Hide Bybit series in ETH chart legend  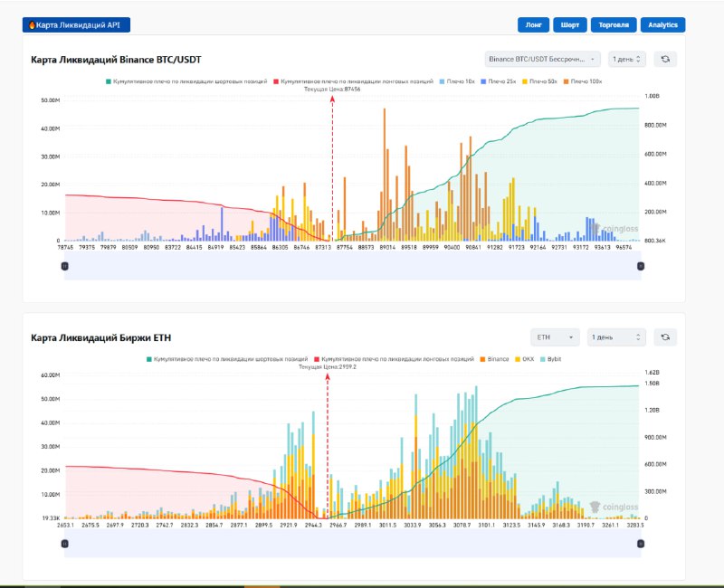point(548,359)
